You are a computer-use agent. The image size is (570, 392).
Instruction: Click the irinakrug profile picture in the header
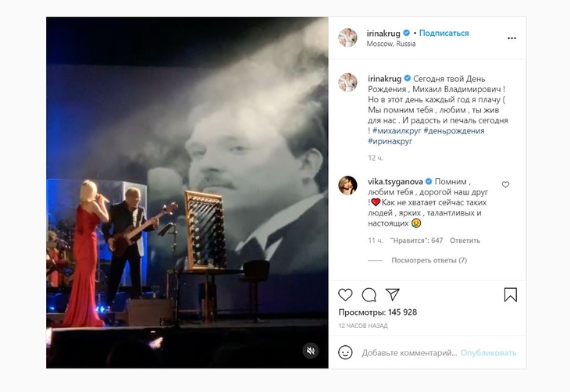click(347, 37)
